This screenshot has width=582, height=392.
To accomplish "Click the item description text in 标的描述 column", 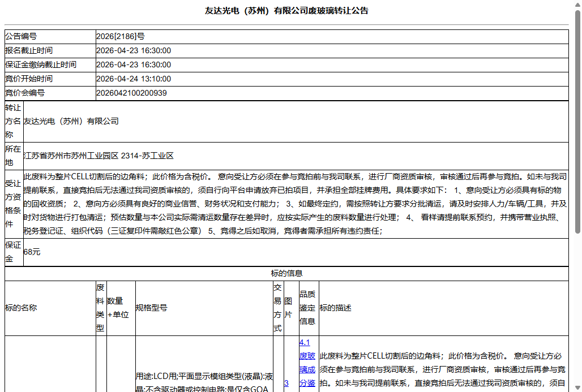I will coord(442,371).
